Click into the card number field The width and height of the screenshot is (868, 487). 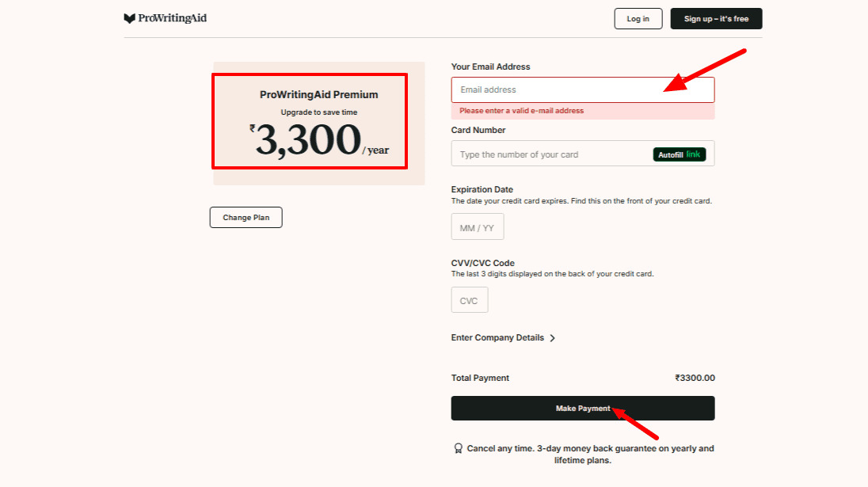click(550, 154)
